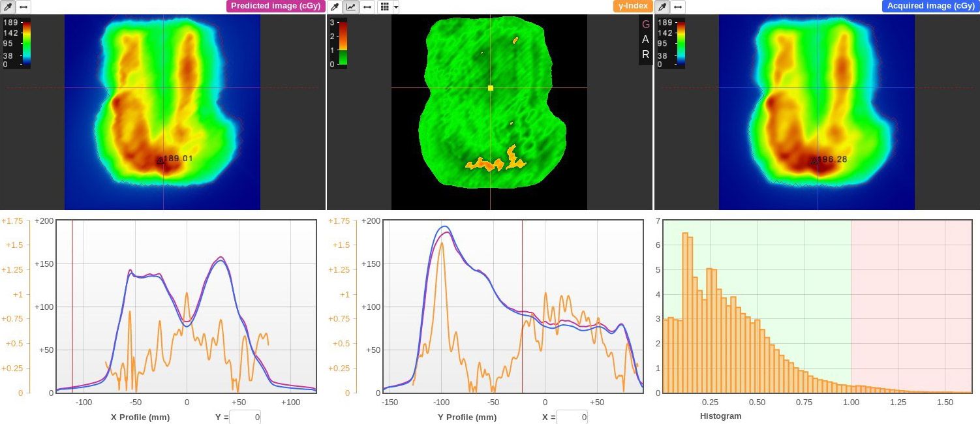Click the Y value field under X Profile
The height and width of the screenshot is (424, 980).
click(245, 417)
